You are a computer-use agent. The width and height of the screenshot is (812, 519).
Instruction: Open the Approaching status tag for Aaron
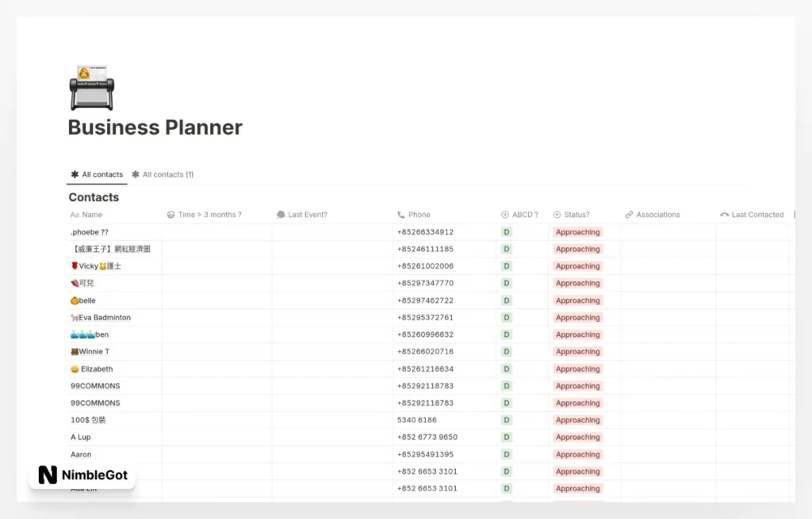577,455
